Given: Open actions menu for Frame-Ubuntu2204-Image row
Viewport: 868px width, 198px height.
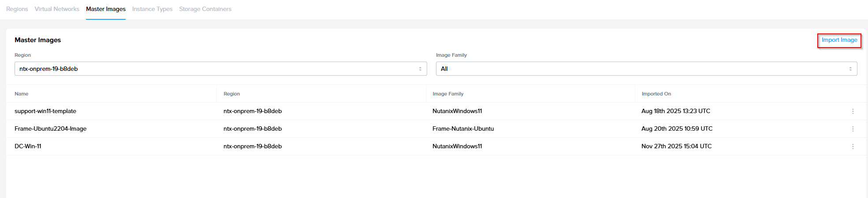Looking at the screenshot, I should pyautogui.click(x=853, y=129).
